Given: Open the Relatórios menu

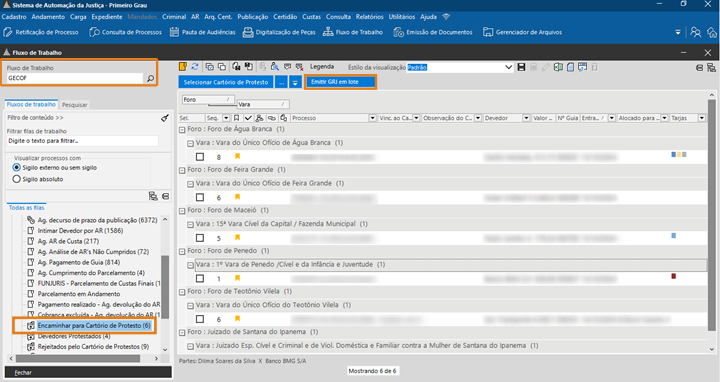Looking at the screenshot, I should [369, 17].
